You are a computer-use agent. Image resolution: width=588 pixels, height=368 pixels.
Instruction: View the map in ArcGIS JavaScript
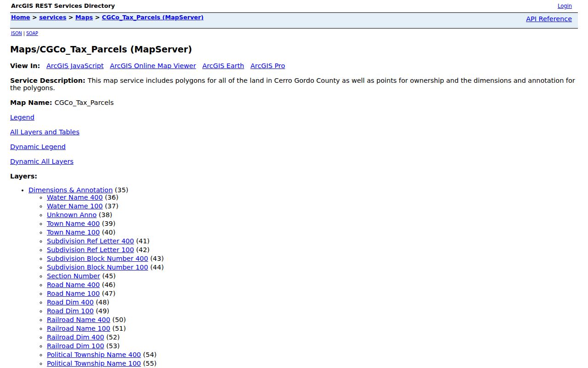point(75,66)
